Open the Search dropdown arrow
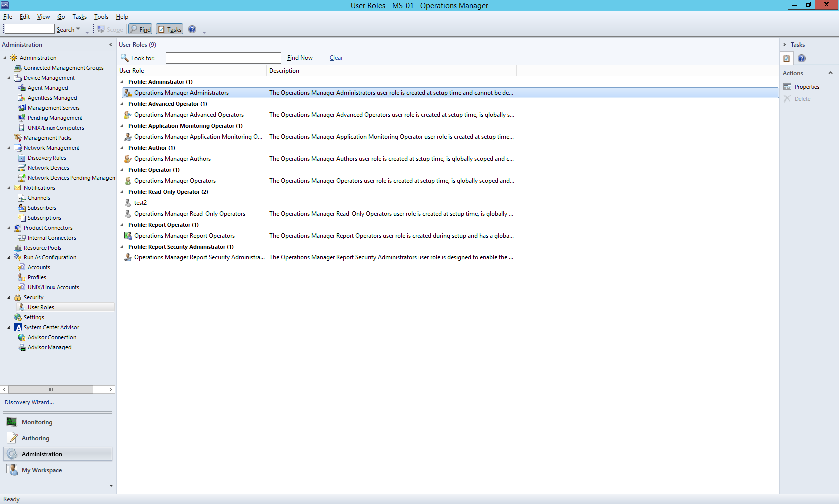The width and height of the screenshot is (839, 504). (78, 29)
